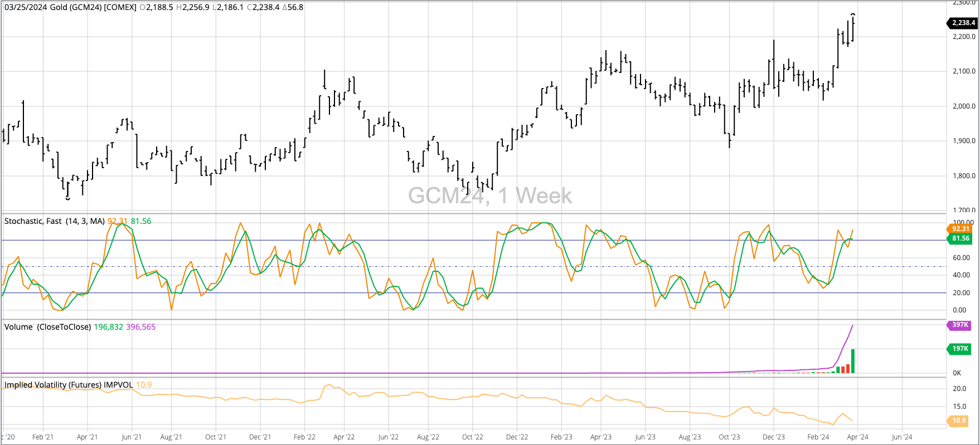Open the Stochastic, Fast (14, 3, MA) label
Viewport: 980px width, 445px height.
(55, 221)
